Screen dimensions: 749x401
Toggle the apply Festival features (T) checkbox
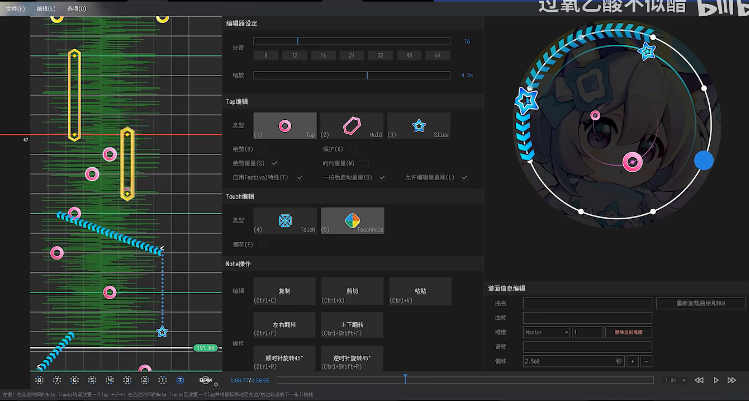coord(300,177)
